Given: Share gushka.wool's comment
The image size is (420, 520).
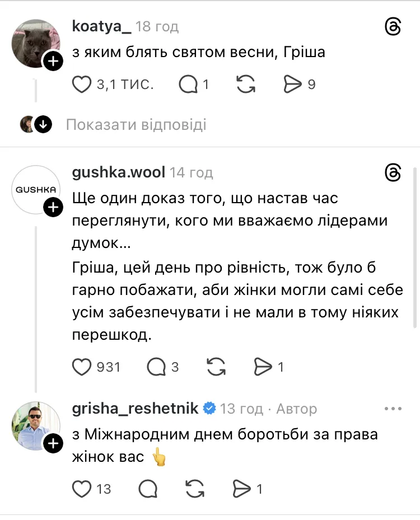Looking at the screenshot, I should (262, 367).
